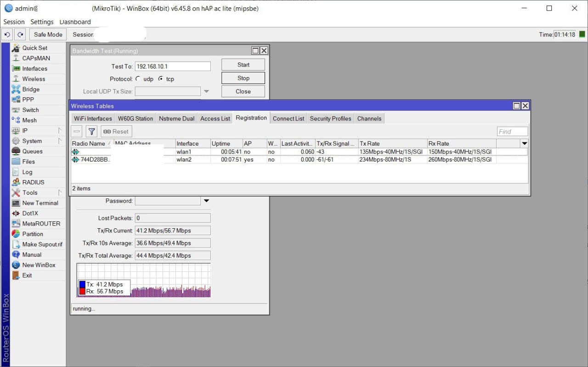Click Make Supout.rif in sidebar

[x=42, y=244]
